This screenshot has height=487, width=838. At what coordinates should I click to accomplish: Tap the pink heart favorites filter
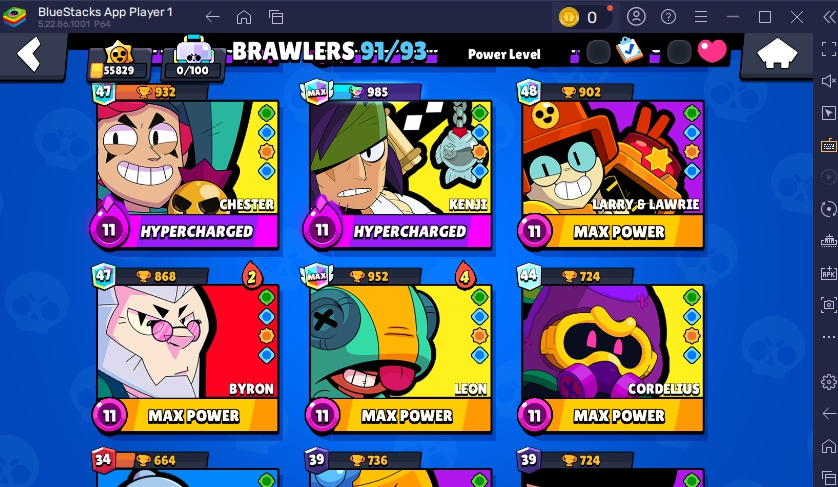coord(712,51)
